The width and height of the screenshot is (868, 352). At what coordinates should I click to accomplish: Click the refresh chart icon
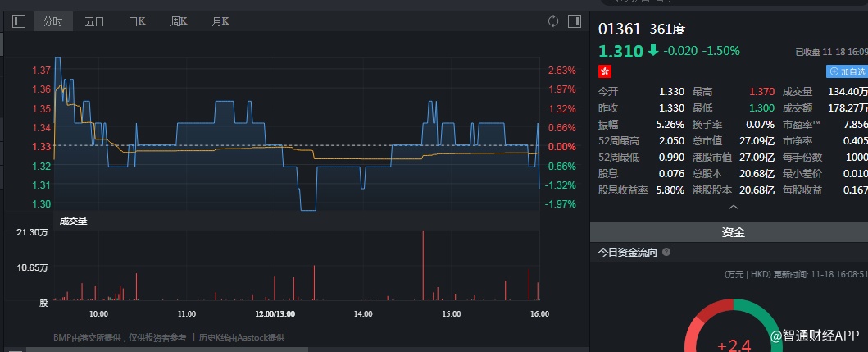coord(553,21)
